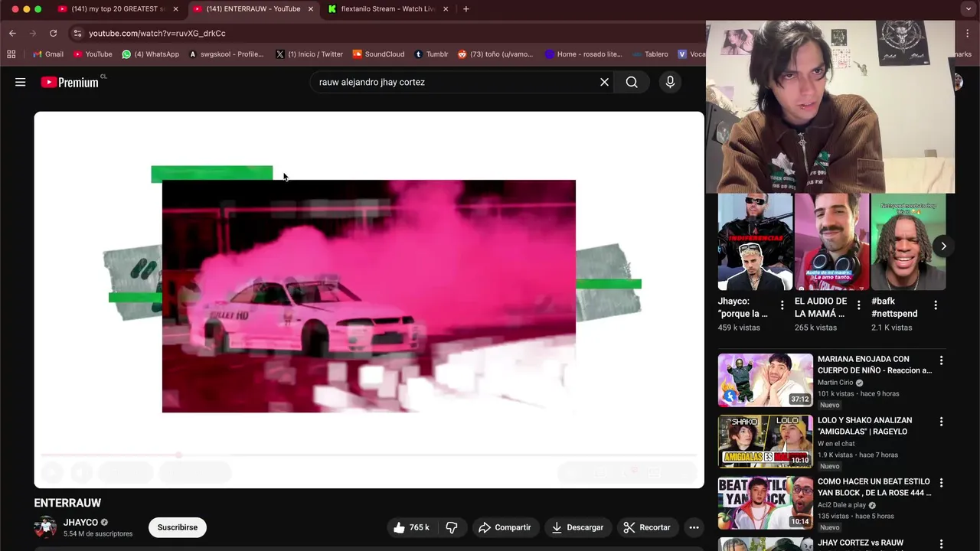Open the Tablero bookmark

pos(650,54)
